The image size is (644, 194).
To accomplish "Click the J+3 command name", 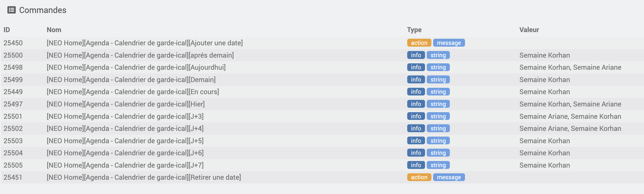I will 125,116.
